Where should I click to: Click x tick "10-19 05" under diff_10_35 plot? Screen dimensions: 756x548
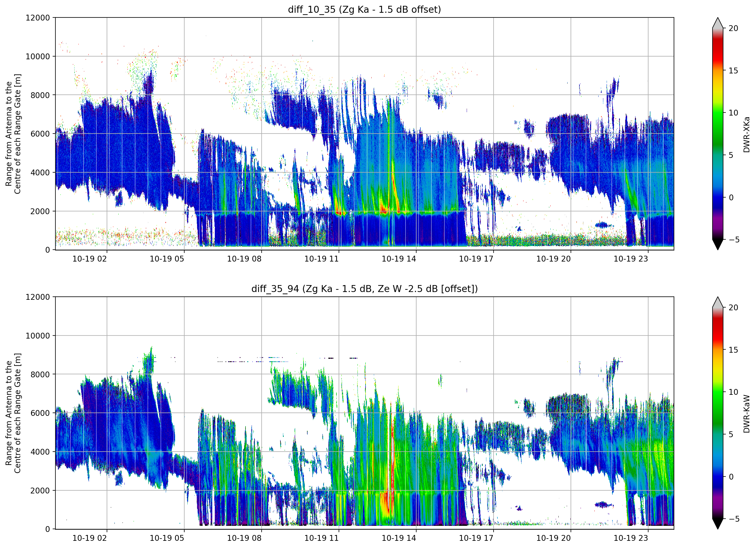coord(167,259)
